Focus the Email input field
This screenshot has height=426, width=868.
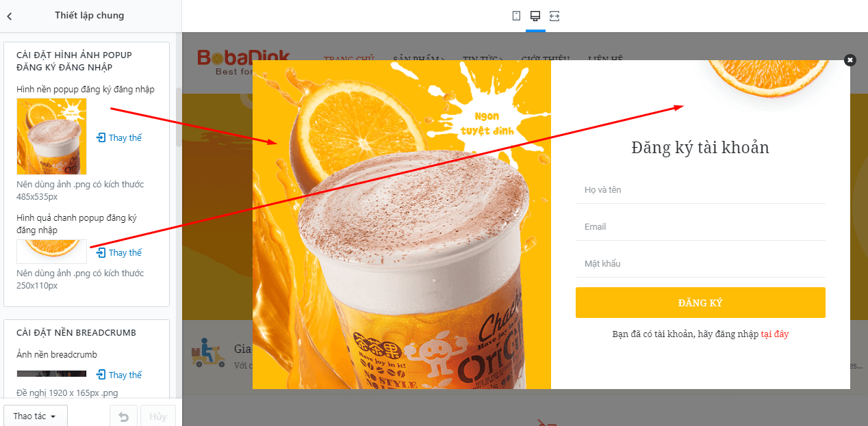click(x=700, y=226)
